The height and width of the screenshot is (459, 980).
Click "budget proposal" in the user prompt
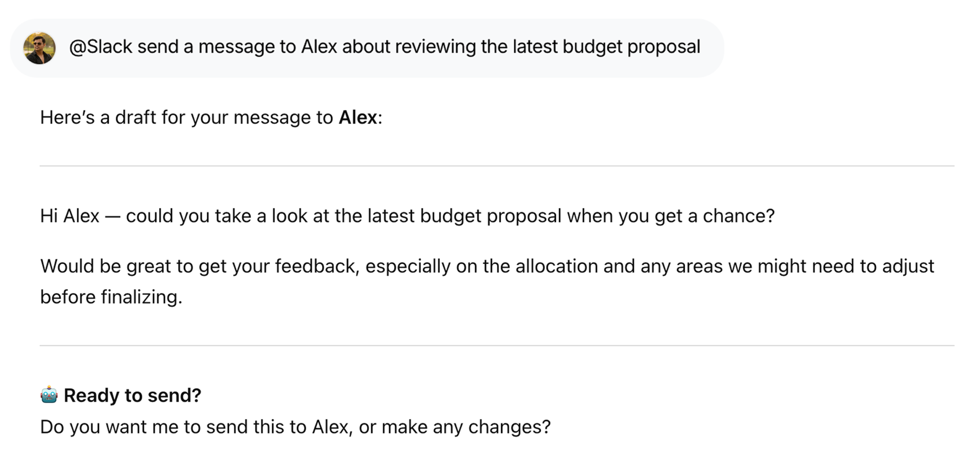pyautogui.click(x=631, y=47)
